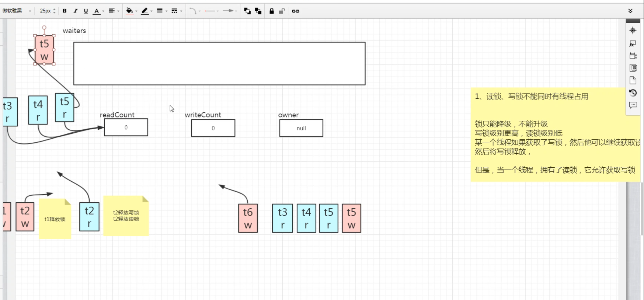Toggle underline formatting
644x300 pixels.
(x=86, y=11)
